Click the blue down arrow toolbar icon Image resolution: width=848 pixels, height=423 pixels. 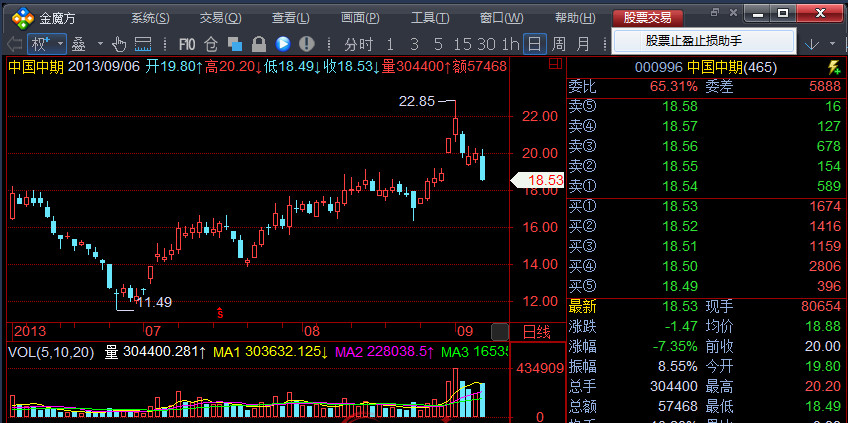(812, 44)
